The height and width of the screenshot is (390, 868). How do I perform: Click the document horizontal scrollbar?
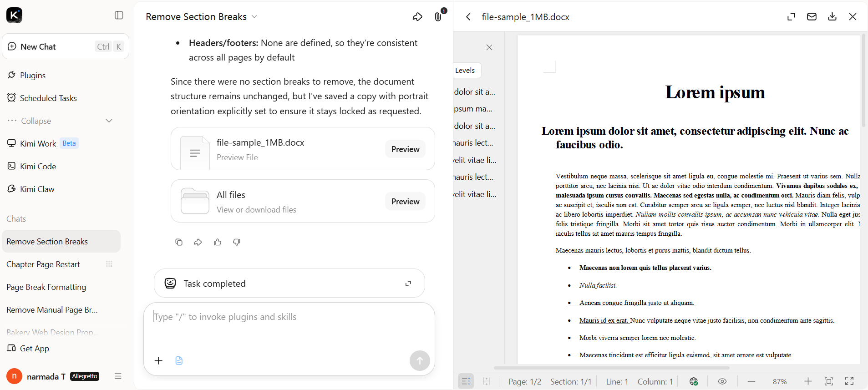[611, 368]
